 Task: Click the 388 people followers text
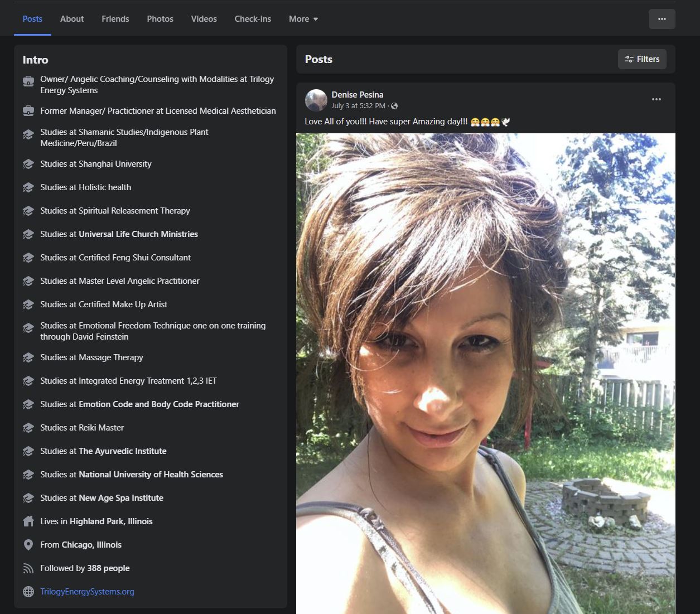(x=108, y=568)
